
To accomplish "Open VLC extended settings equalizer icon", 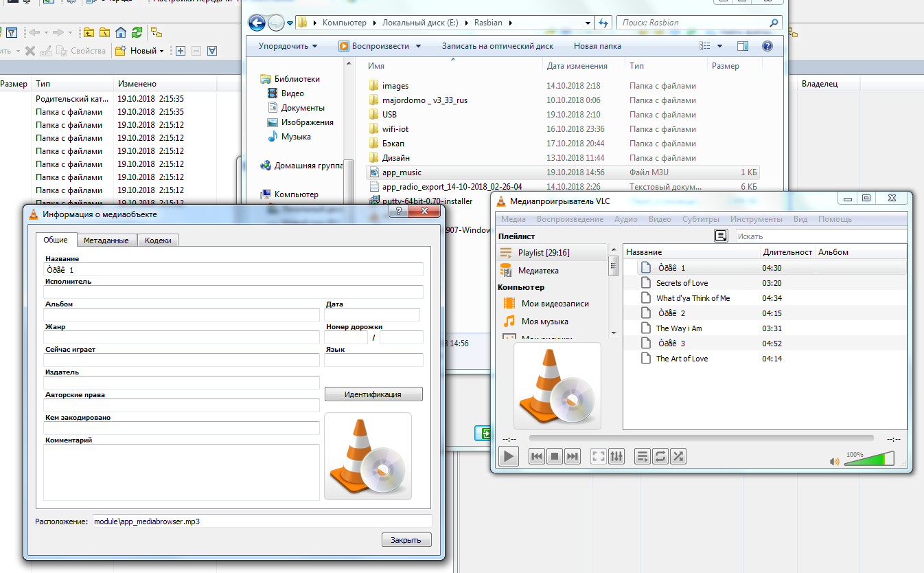I will click(616, 456).
